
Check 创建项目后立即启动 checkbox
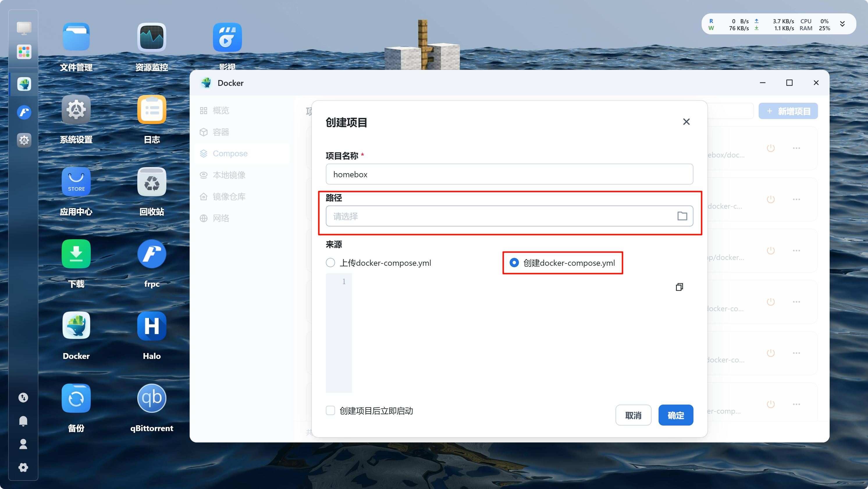330,410
